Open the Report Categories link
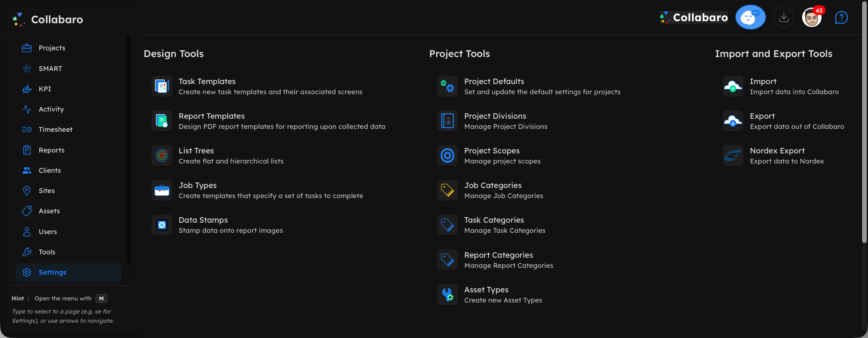 499,255
